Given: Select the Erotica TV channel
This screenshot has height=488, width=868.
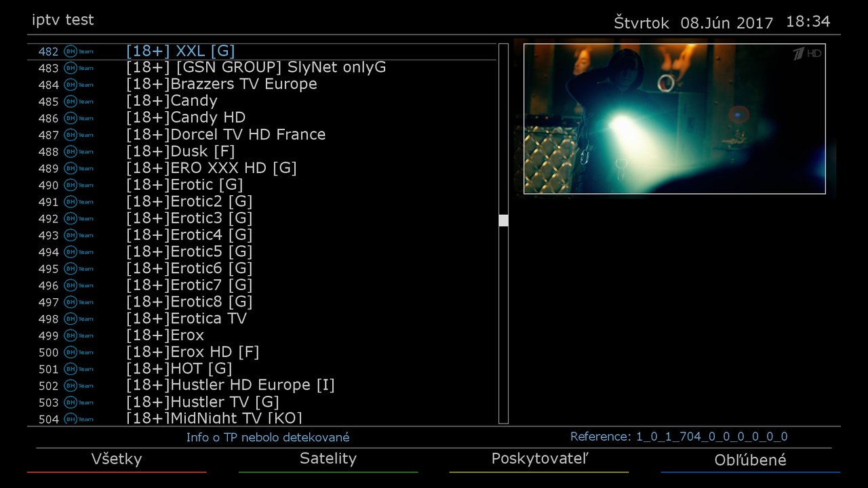Looking at the screenshot, I should click(x=186, y=319).
